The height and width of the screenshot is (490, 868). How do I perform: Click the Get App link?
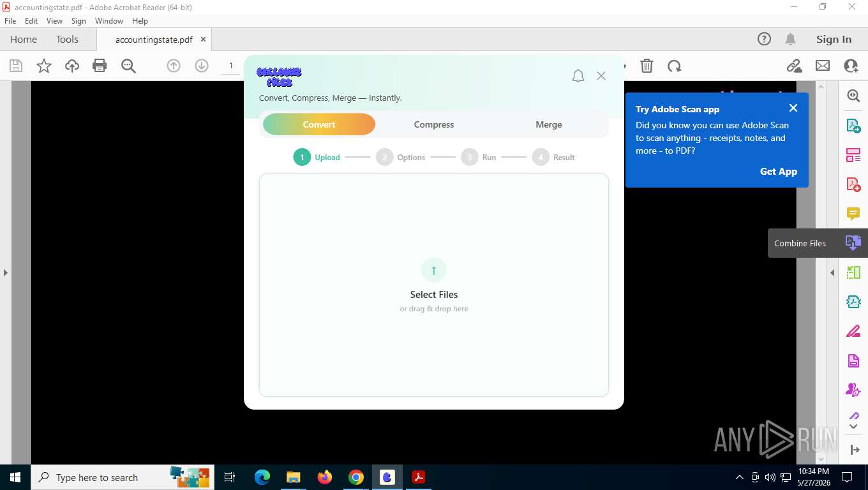coord(779,171)
